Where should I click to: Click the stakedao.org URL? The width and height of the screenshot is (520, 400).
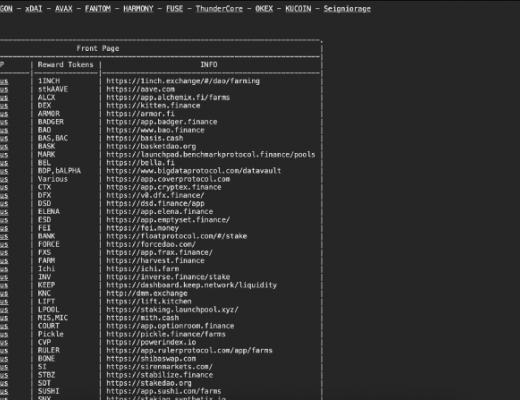click(x=149, y=383)
